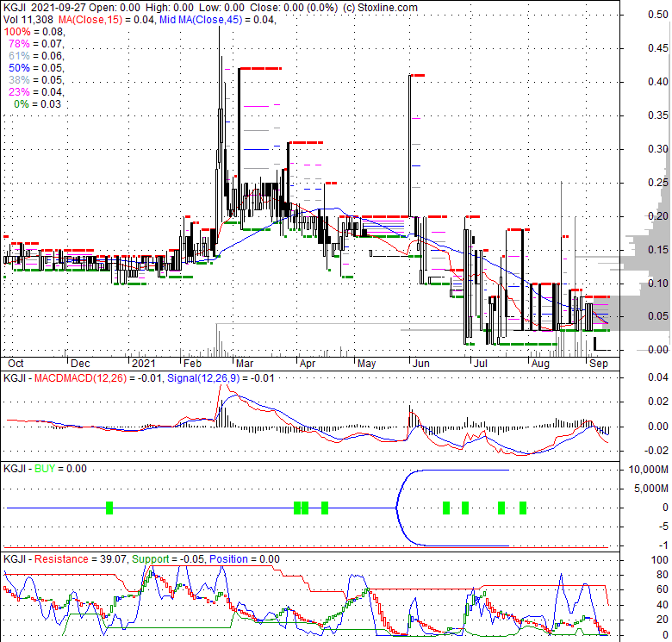Click the '61% = 0.06' Fibonacci level label
The height and width of the screenshot is (642, 672).
[36, 56]
